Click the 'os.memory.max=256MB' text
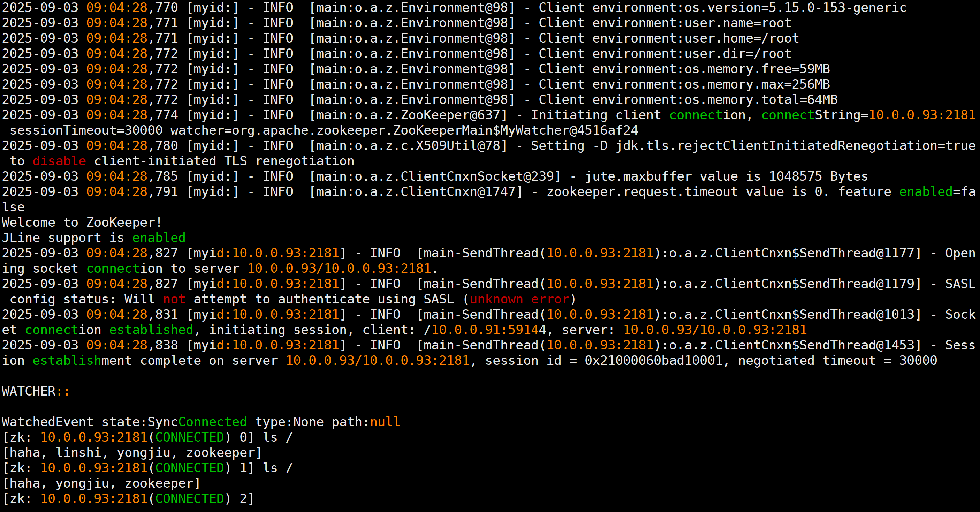 757,84
